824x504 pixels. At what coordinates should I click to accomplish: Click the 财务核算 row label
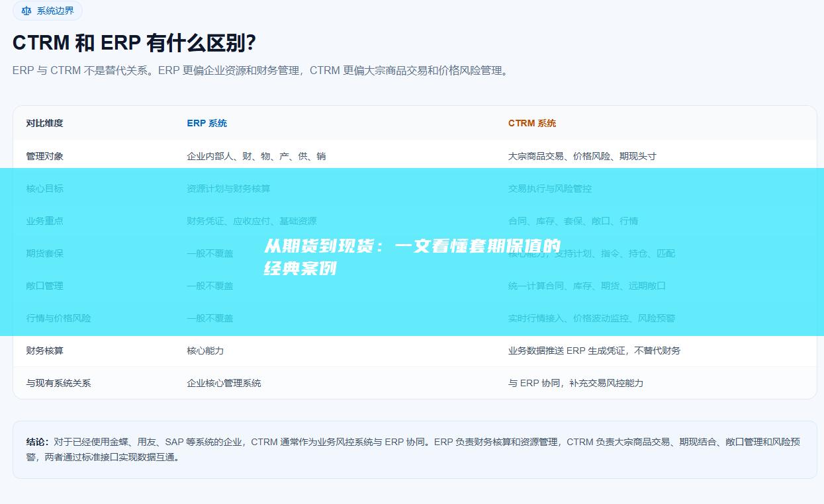point(45,351)
